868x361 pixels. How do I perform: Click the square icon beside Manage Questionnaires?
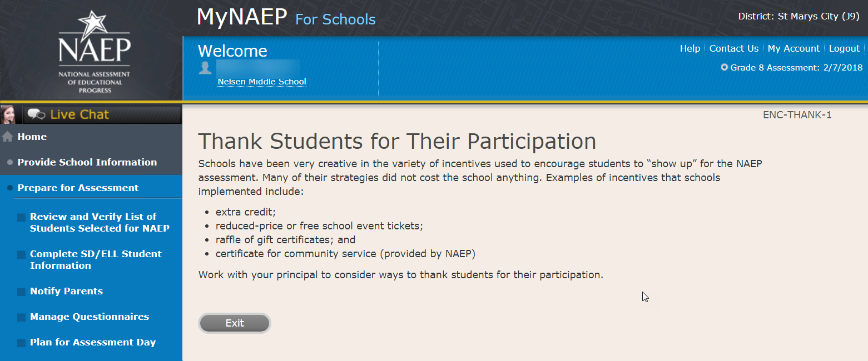click(x=21, y=318)
